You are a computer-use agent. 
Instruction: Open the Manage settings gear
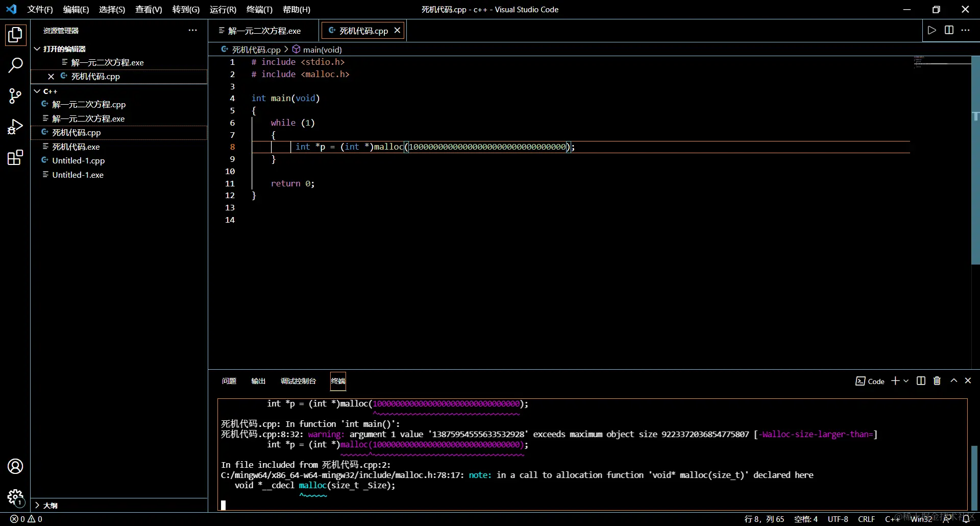coord(15,496)
